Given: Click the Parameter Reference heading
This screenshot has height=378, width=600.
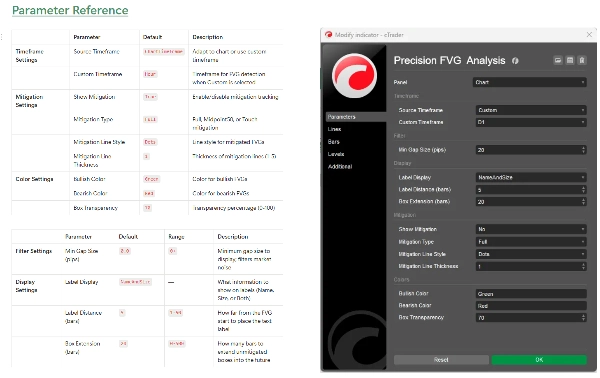Looking at the screenshot, I should pos(70,10).
